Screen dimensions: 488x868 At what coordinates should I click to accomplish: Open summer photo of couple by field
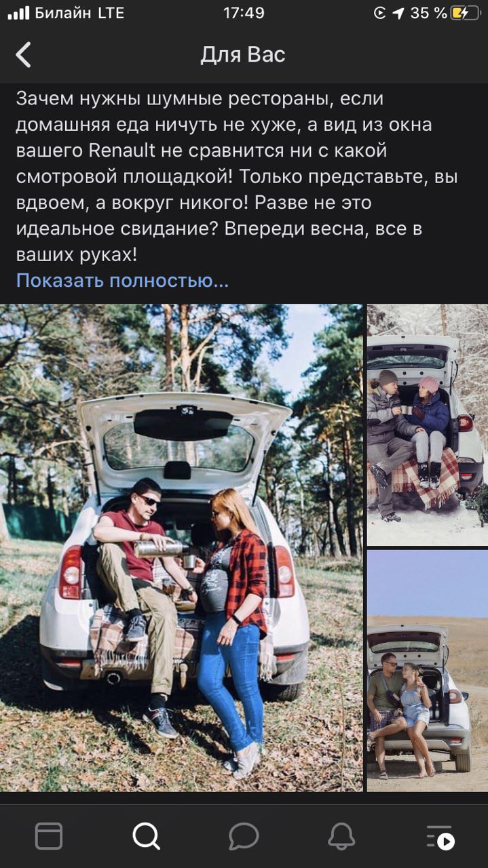point(428,671)
